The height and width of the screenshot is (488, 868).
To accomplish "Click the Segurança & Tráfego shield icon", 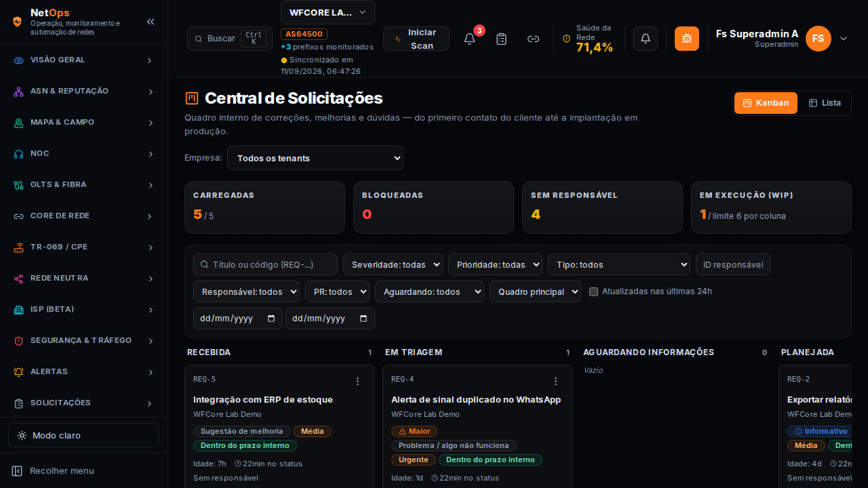I will pos(19,341).
